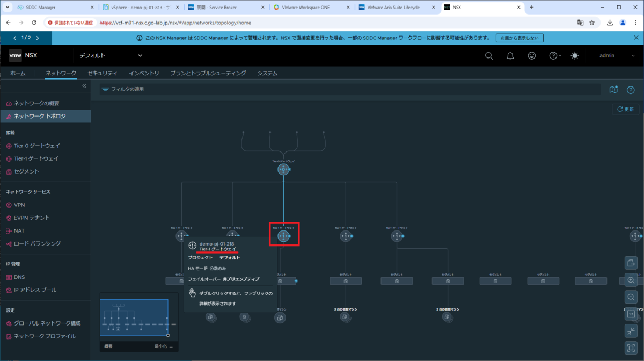Click the 更新 refresh button

tap(625, 109)
